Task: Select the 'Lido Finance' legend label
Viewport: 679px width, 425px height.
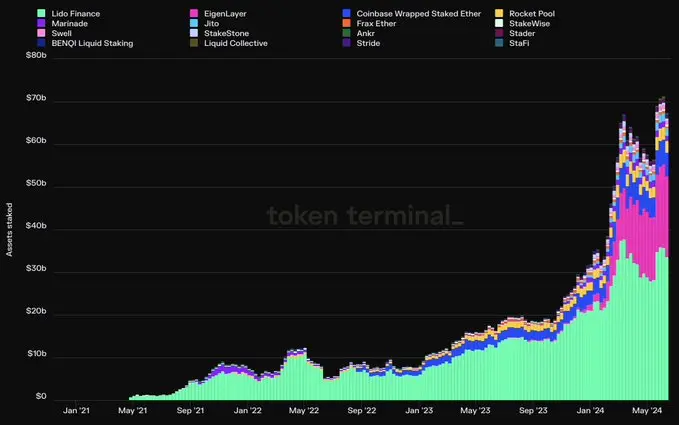Action: tap(76, 14)
